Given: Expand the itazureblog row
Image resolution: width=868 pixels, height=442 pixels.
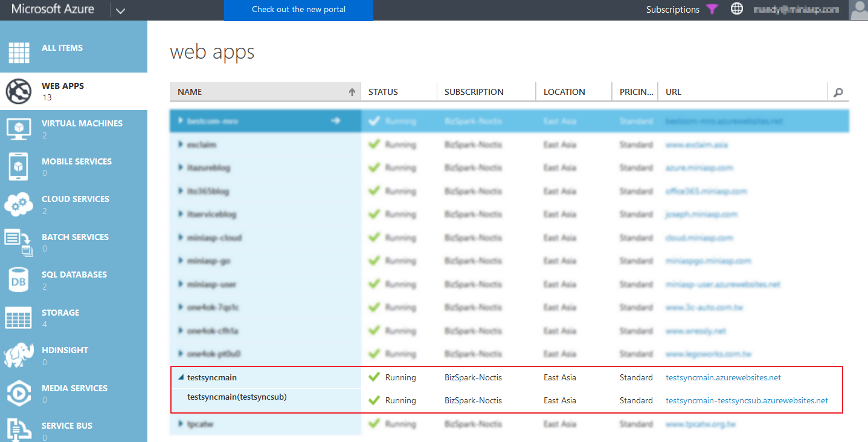Looking at the screenshot, I should pos(181,167).
